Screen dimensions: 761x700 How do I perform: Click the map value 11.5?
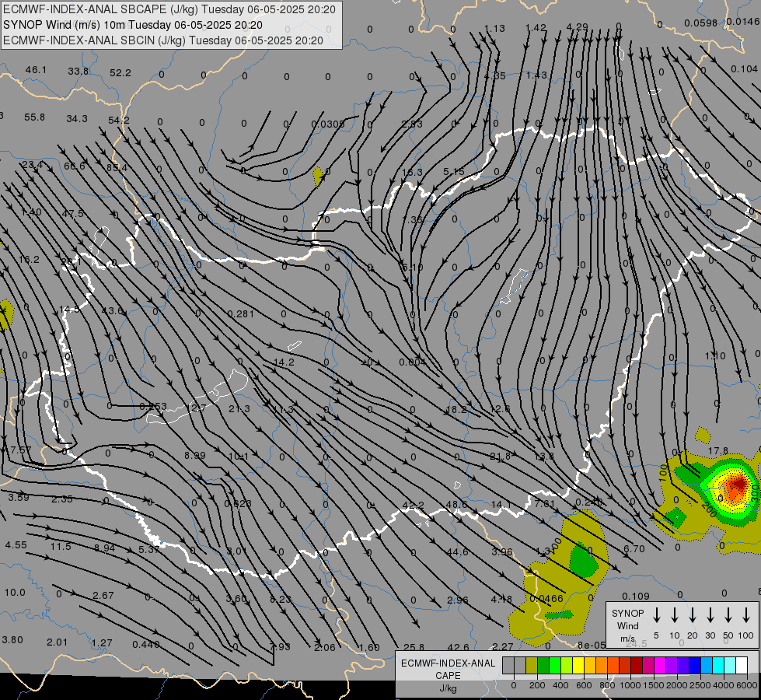pyautogui.click(x=60, y=547)
